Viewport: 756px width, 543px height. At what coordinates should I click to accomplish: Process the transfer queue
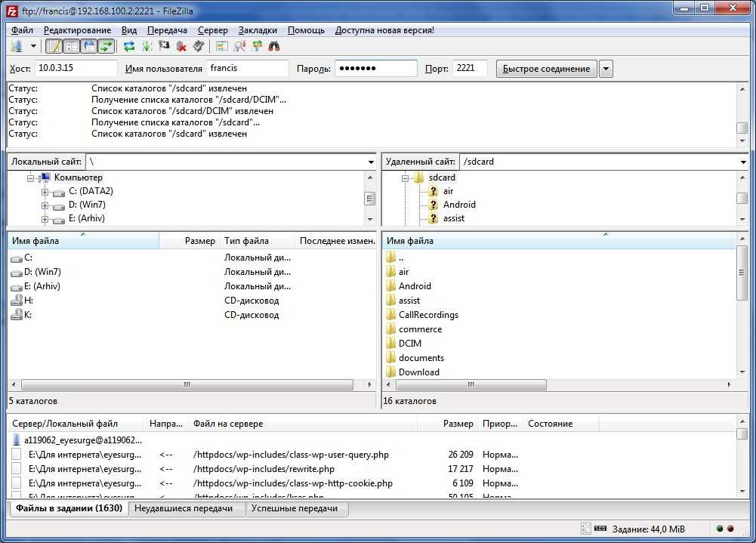[x=147, y=46]
